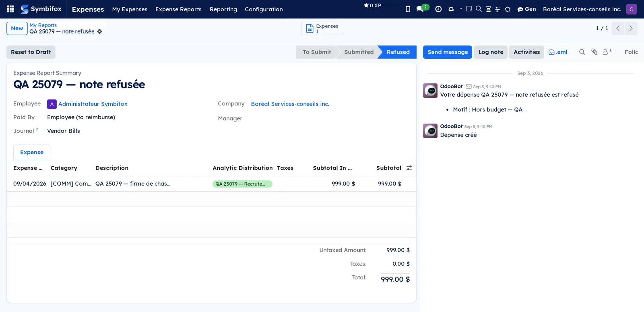Click the .eml envelope button
Image resolution: width=644 pixels, height=312 pixels.
558,52
